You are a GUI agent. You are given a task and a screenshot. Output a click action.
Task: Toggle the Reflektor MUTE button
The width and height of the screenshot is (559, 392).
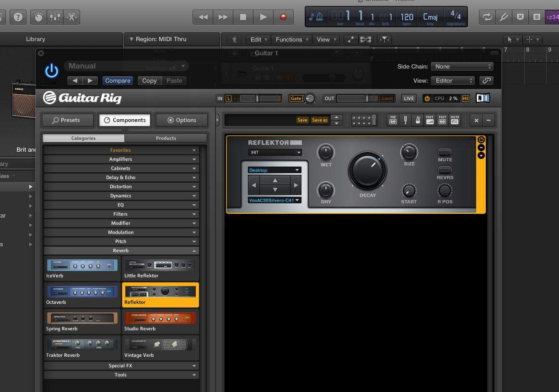445,152
